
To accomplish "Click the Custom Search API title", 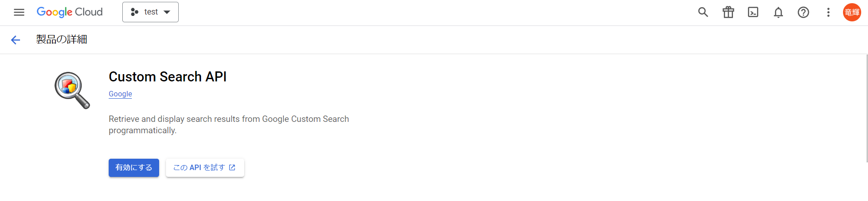I will coord(167,77).
